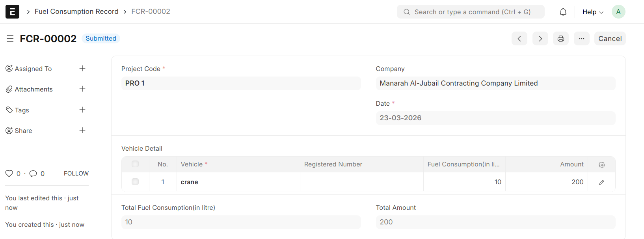This screenshot has width=644, height=239.
Task: Open the Fuel Consumption Record breadcrumb
Action: tap(76, 11)
